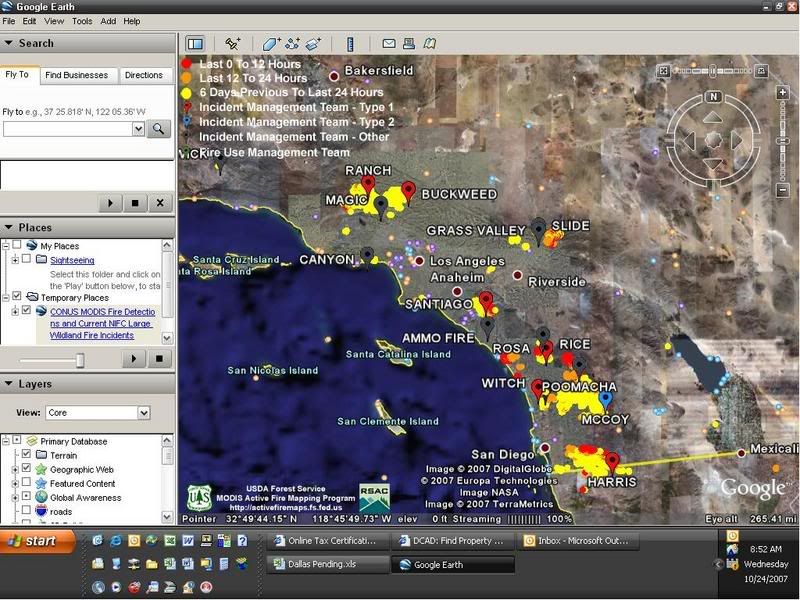
Task: Collapse the Places panel triangle
Action: (x=9, y=227)
